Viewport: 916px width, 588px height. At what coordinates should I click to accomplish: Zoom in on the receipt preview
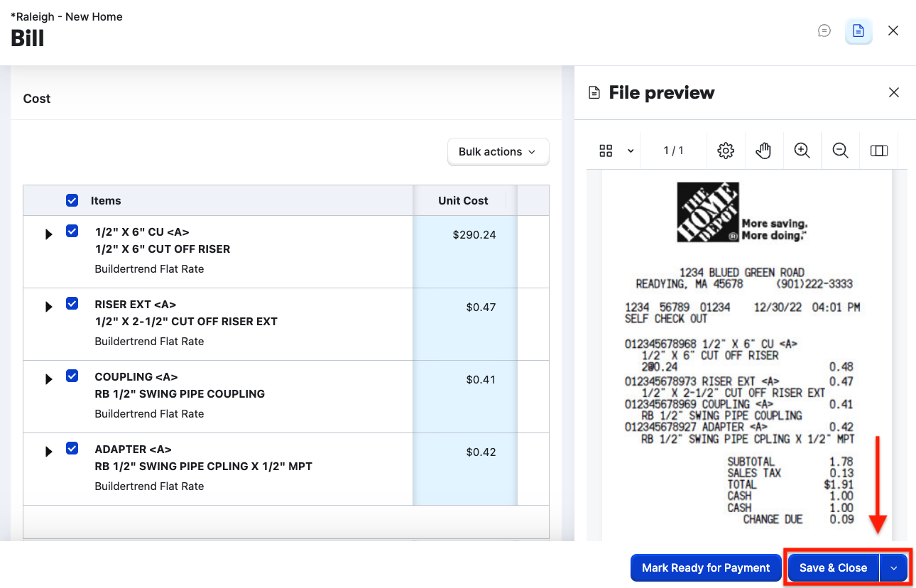click(x=802, y=151)
